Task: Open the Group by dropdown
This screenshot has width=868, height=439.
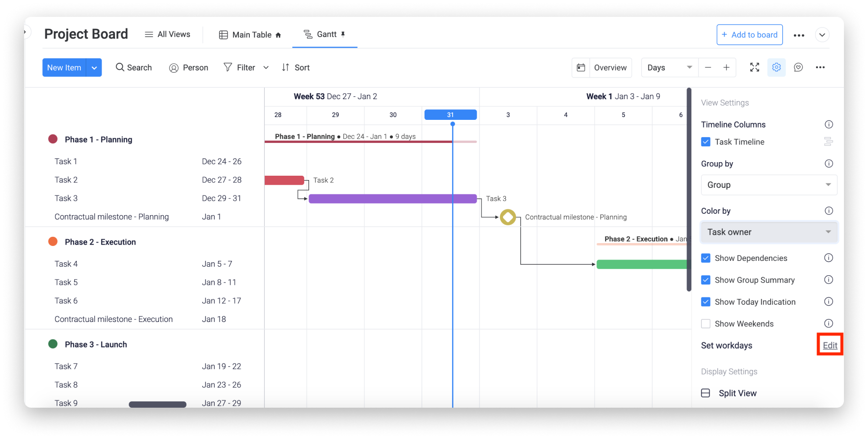Action: (769, 185)
